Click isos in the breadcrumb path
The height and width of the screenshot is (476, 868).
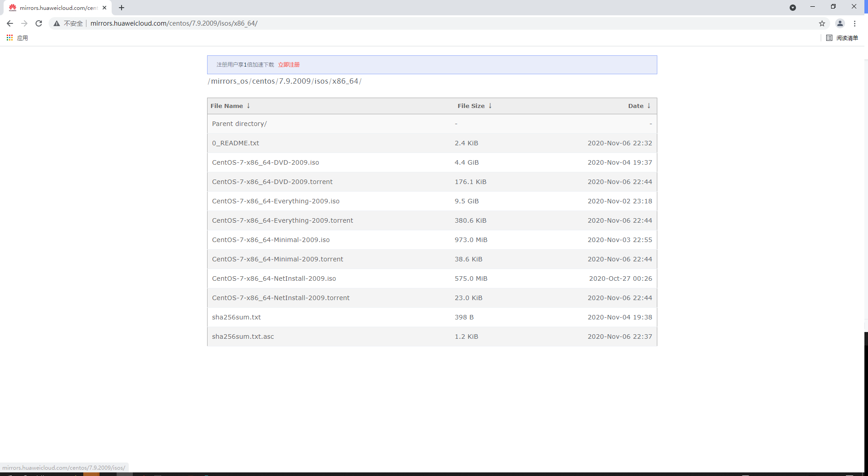point(321,81)
